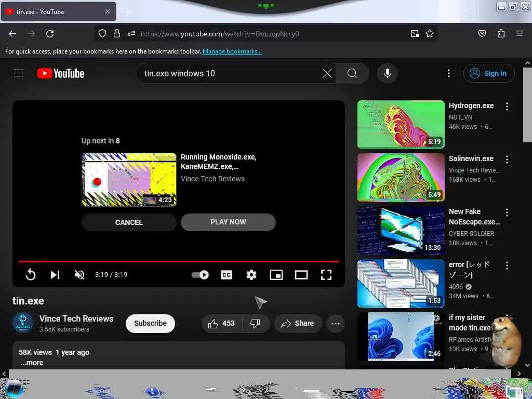Open YouTube settings three-dot menu
This screenshot has width=532, height=399.
(448, 73)
